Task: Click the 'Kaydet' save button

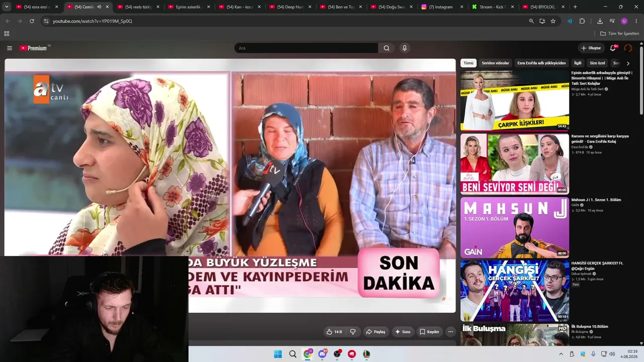Action: (429, 332)
